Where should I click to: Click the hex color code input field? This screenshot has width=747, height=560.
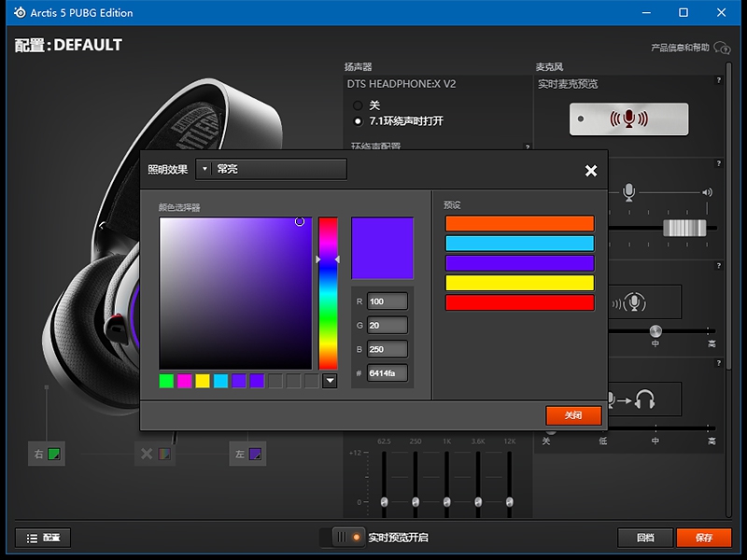pos(387,372)
